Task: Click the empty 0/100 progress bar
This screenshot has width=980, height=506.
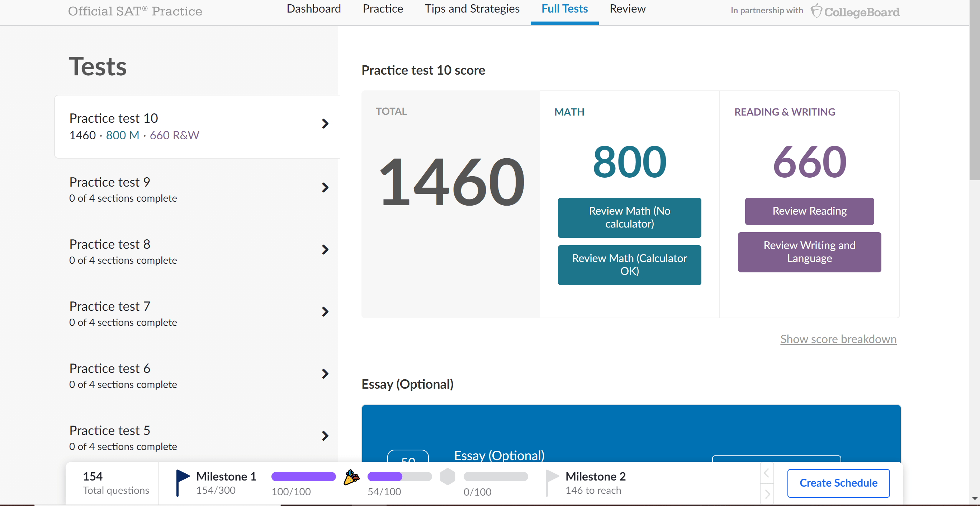Action: pos(496,477)
